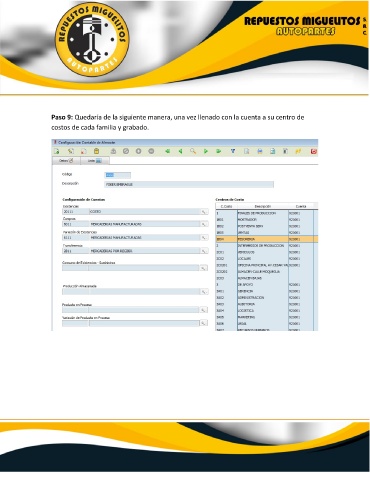
Task: Go to the next record with the green arrow
Action: coord(206,151)
